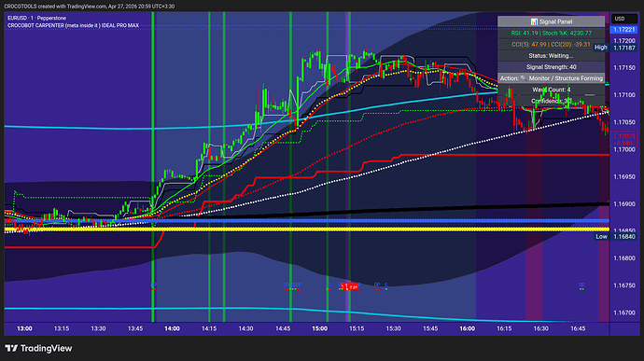Click the TradingView logo at bottom left
This screenshot has height=361, width=644.
[38, 348]
